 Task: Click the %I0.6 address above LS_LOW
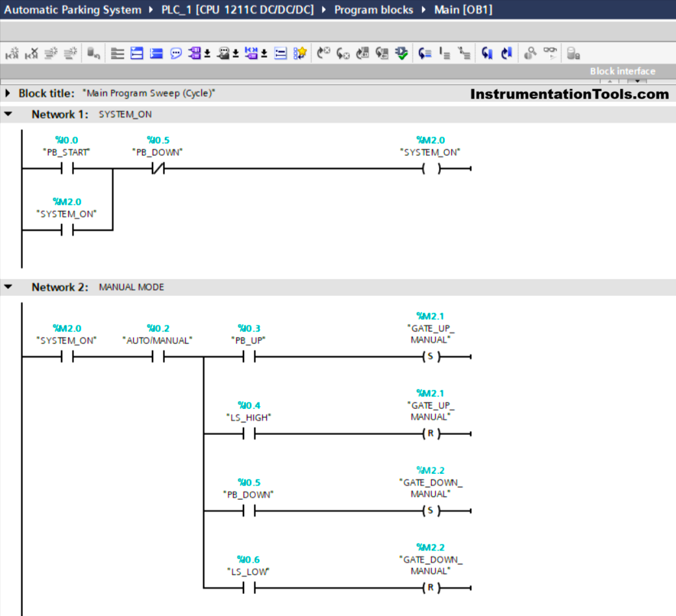[249, 560]
